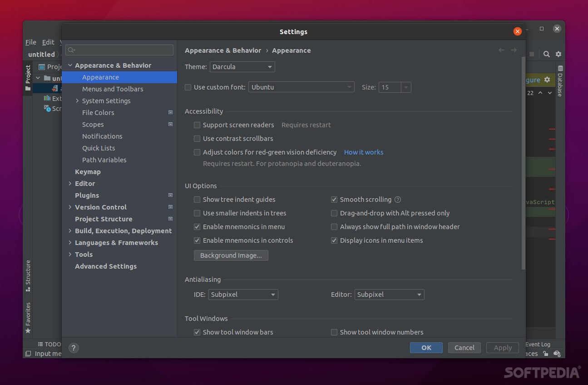This screenshot has height=385, width=588.
Task: Expand Build, Execution, Deployment node
Action: point(70,231)
